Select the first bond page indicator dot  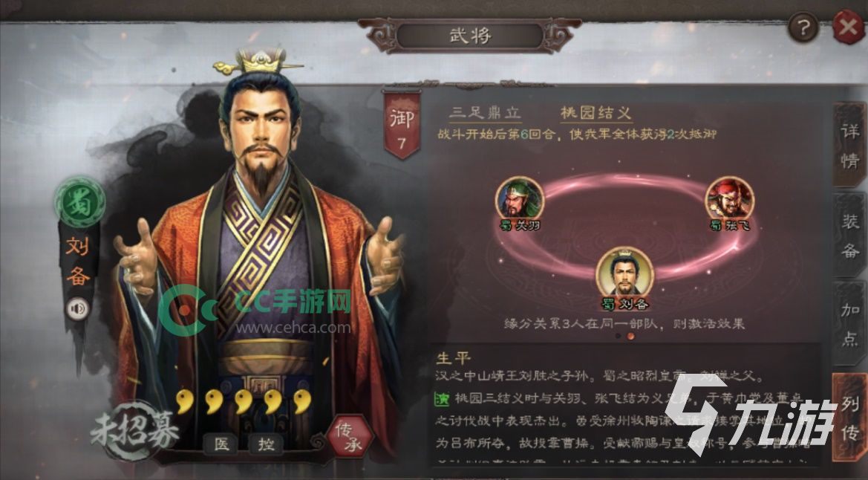tap(618, 336)
